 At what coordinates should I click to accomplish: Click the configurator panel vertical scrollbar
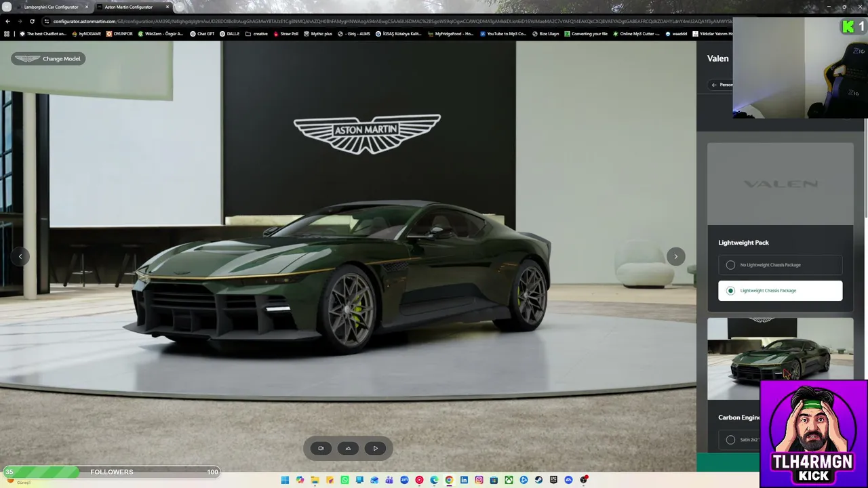(865, 169)
